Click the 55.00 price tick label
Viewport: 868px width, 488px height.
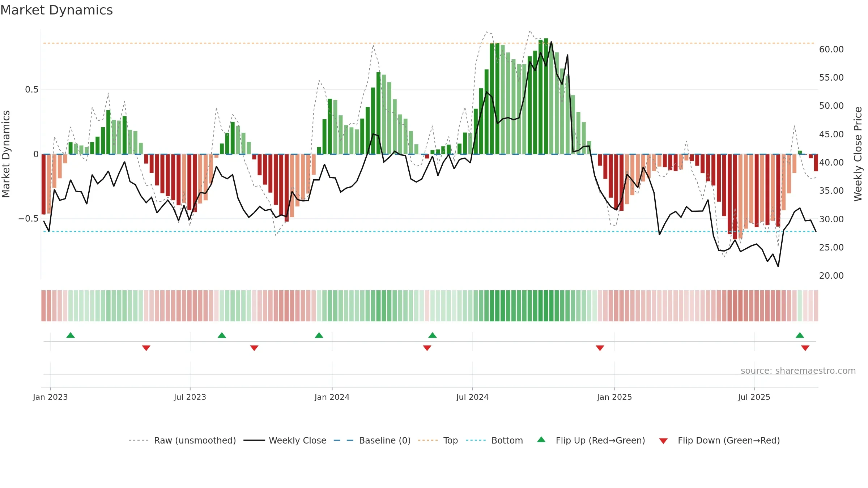[x=831, y=78]
